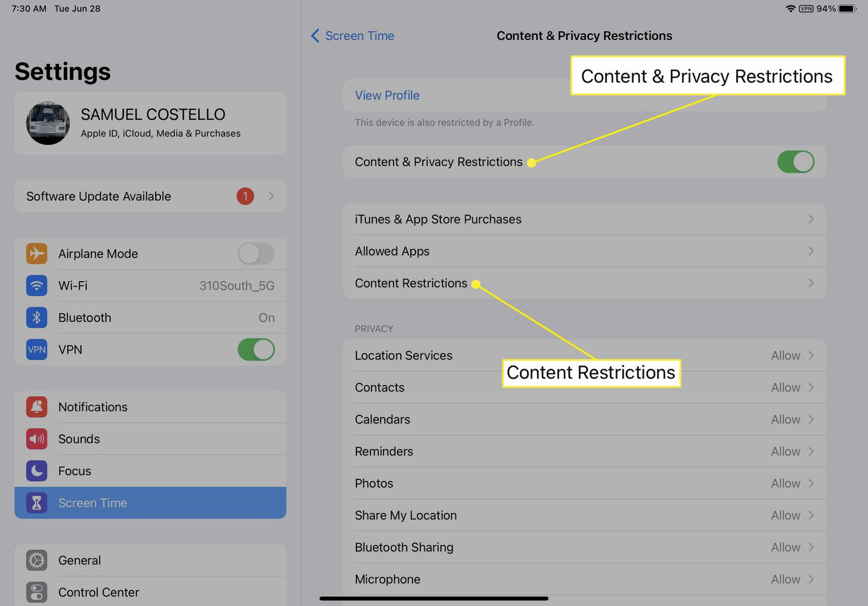Disable Content & Privacy Restrictions switch
This screenshot has width=868, height=606.
coord(795,162)
